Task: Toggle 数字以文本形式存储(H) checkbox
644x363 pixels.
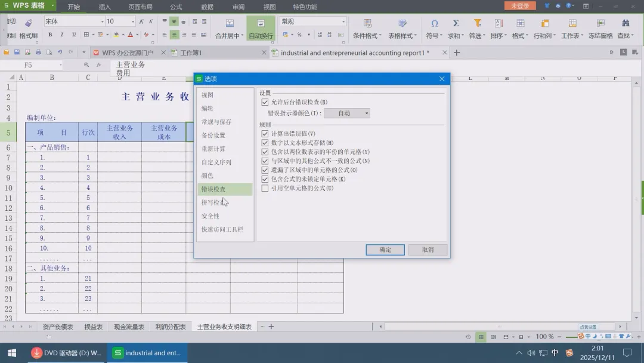Action: 265,143
